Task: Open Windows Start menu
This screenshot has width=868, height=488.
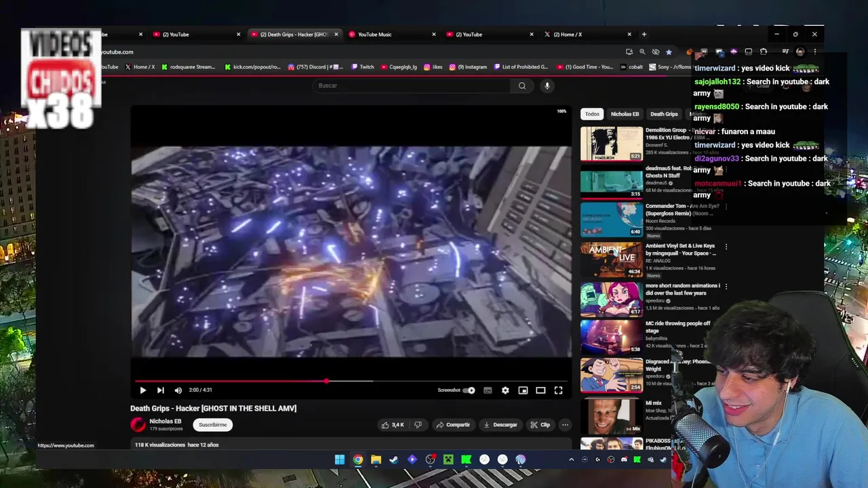Action: (340, 460)
